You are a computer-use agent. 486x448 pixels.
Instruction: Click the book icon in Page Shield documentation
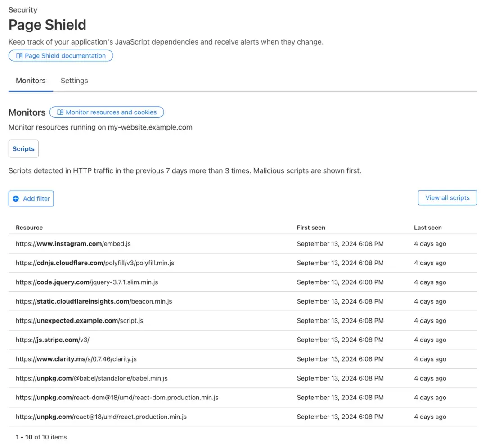[x=19, y=56]
